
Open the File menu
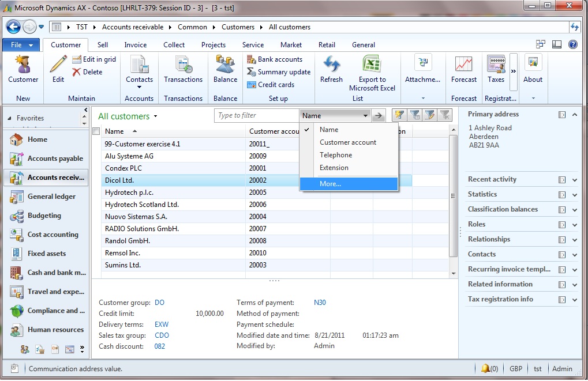(21, 45)
